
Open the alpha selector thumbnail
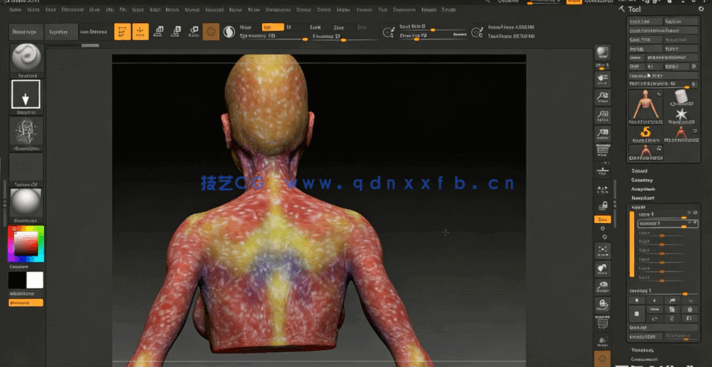26,131
